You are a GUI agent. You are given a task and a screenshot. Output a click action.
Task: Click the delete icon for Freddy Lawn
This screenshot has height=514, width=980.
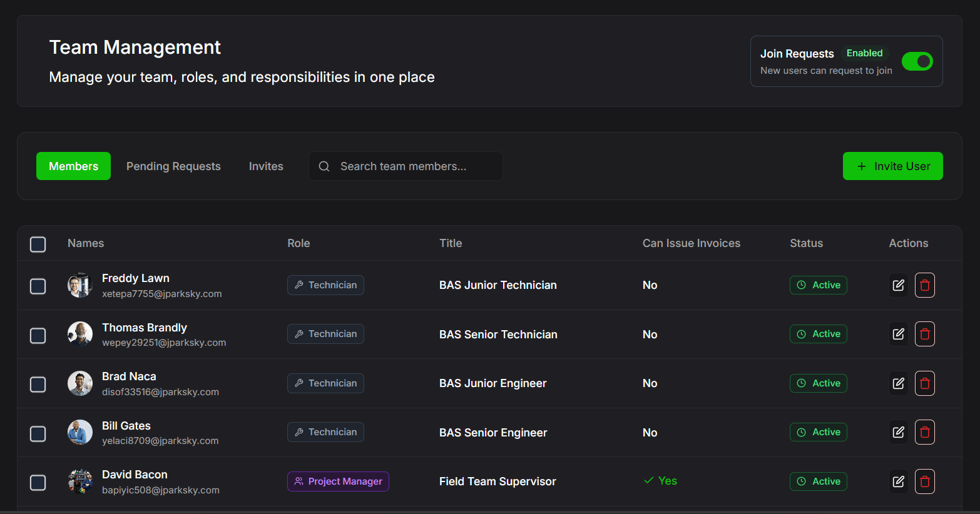click(x=924, y=285)
